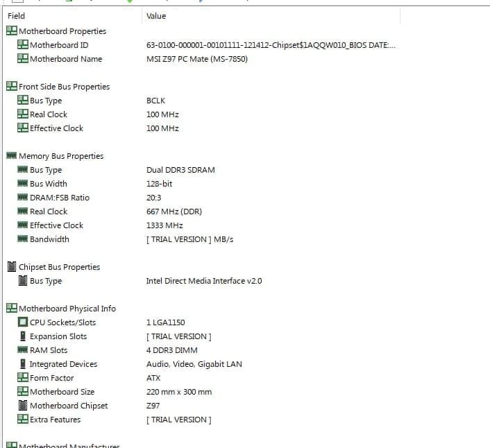Click the Front Side Bus Properties icon
Screen dimensions: 490x448
tap(12, 86)
